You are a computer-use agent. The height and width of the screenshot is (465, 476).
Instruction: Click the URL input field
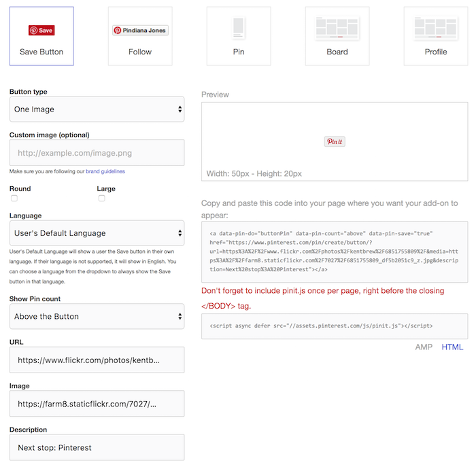(97, 360)
